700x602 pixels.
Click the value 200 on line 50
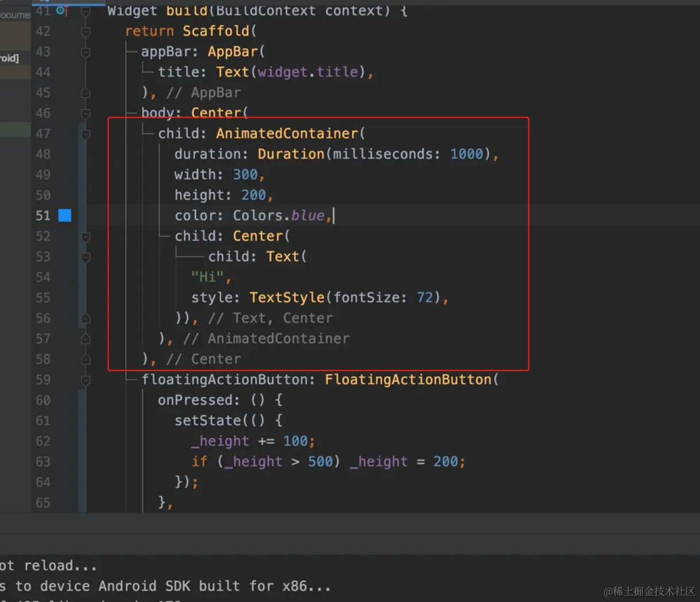coord(254,195)
